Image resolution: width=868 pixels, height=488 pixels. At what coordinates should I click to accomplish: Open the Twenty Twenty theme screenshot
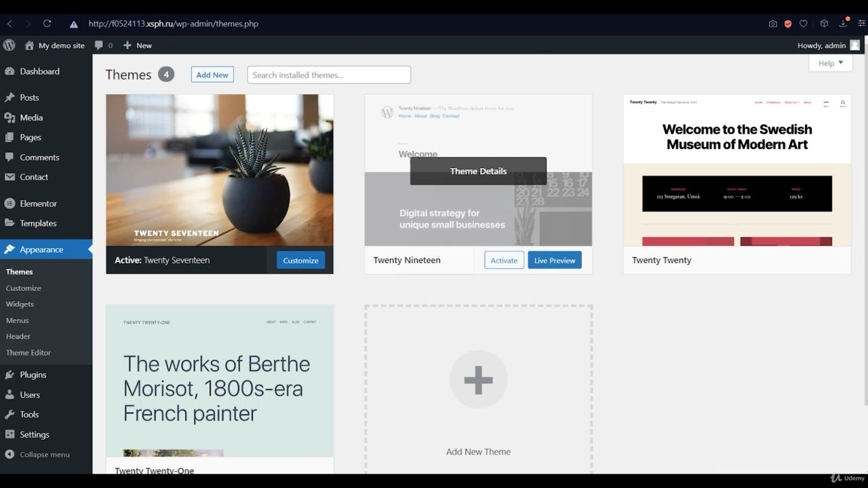click(737, 170)
